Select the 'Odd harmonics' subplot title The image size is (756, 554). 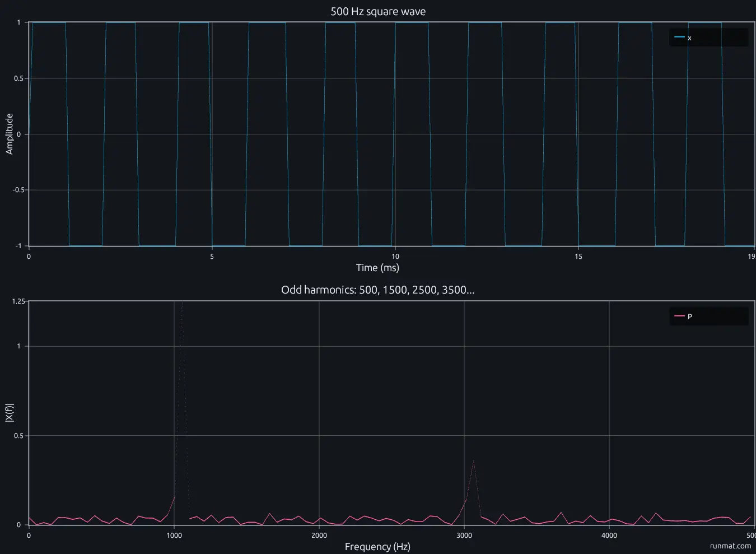pyautogui.click(x=378, y=290)
